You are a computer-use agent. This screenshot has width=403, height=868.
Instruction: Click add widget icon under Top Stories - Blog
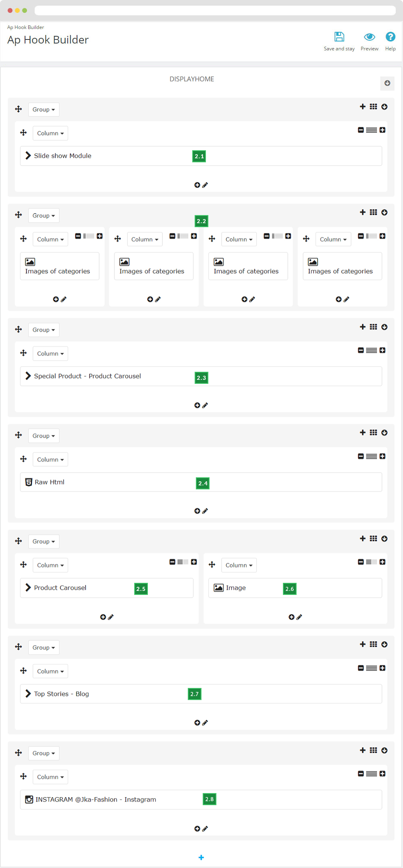point(197,723)
